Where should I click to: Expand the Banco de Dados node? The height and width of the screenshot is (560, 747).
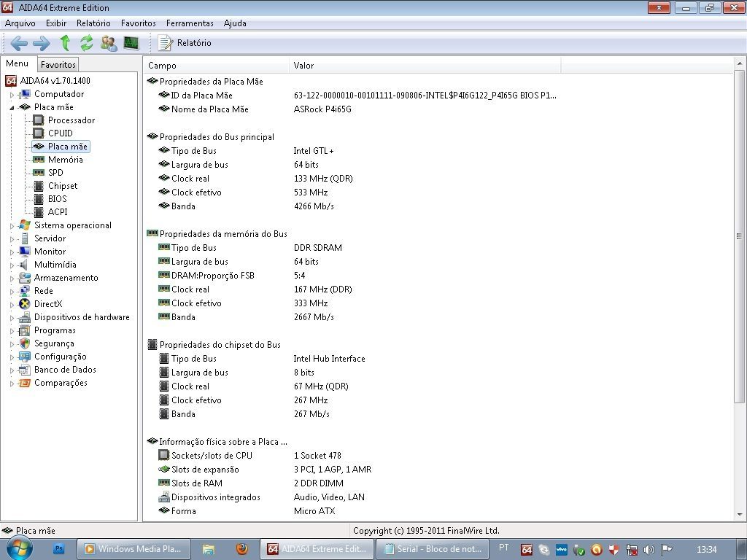pyautogui.click(x=12, y=370)
